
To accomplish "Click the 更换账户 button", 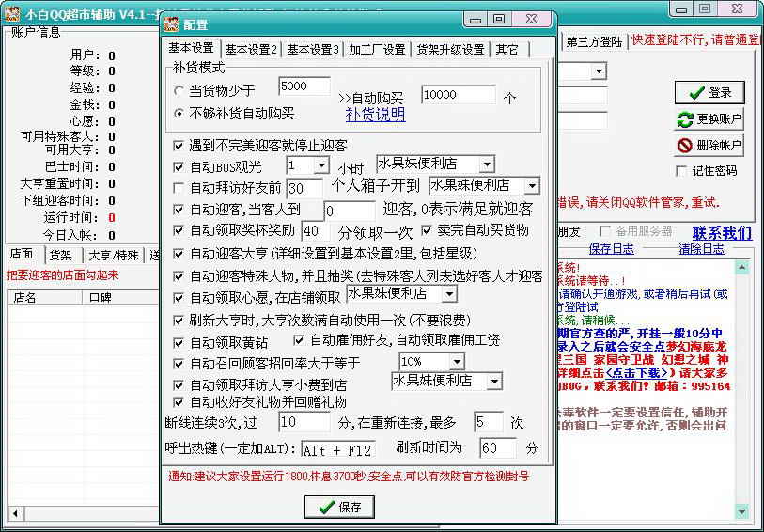I will (x=709, y=118).
